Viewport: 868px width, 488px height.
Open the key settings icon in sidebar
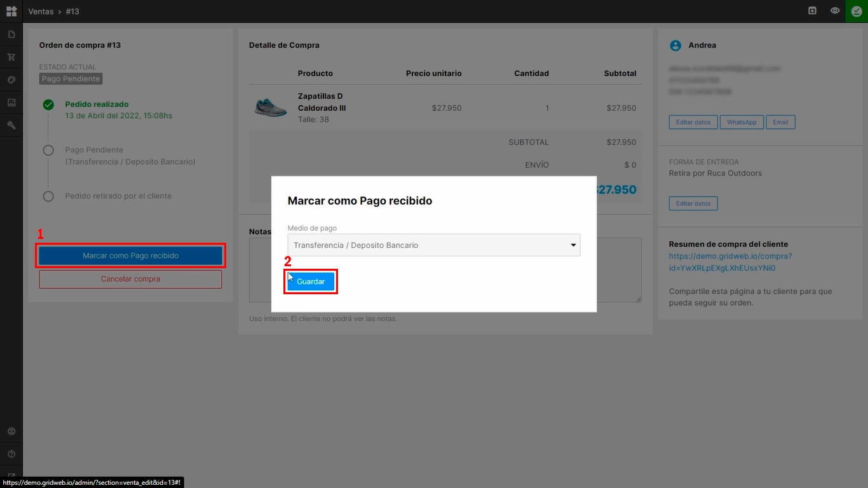(x=11, y=125)
